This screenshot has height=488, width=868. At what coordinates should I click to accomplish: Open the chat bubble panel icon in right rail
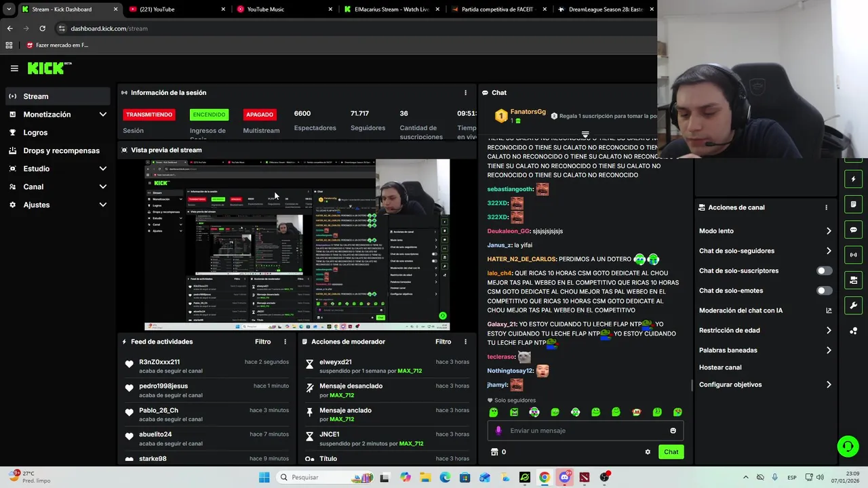853,230
